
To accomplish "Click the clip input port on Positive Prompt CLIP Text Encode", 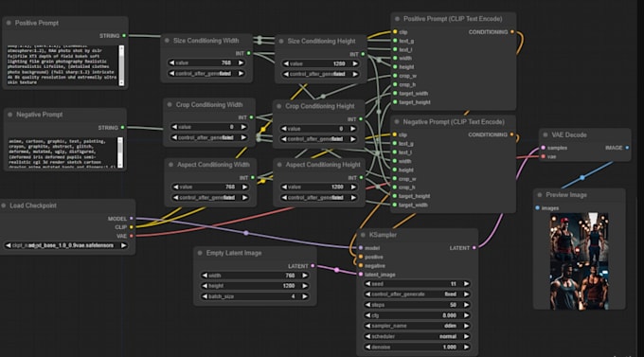I will tap(395, 31).
